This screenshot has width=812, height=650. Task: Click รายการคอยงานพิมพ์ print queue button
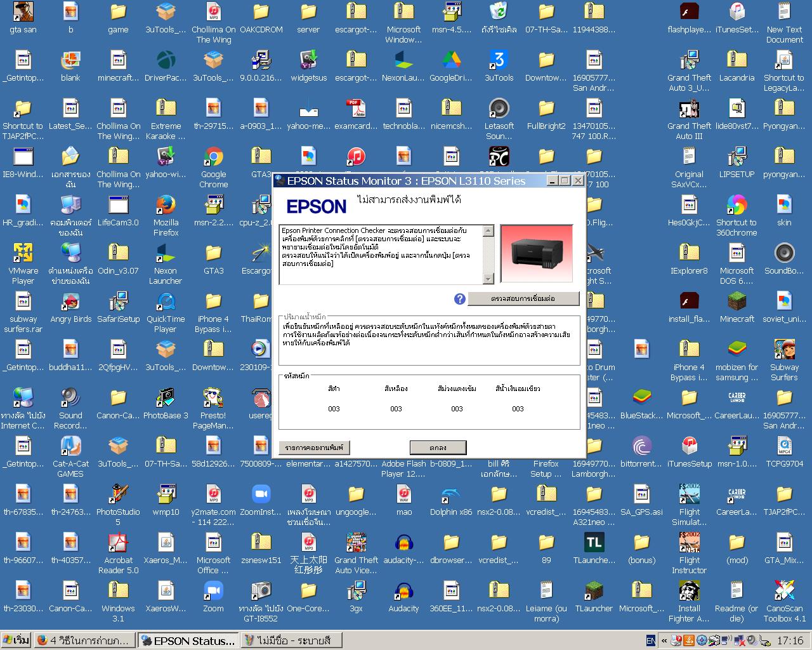tap(314, 448)
